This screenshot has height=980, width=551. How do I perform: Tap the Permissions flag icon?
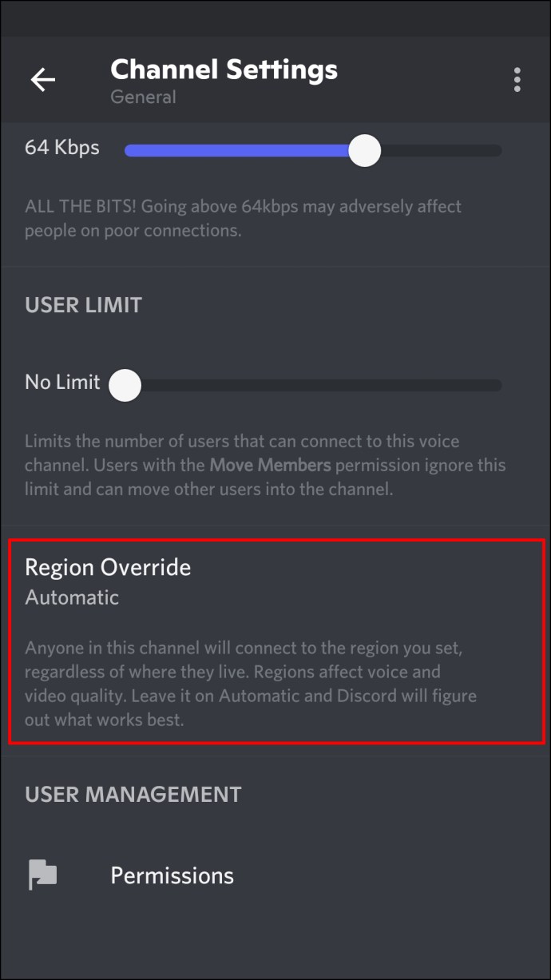43,875
